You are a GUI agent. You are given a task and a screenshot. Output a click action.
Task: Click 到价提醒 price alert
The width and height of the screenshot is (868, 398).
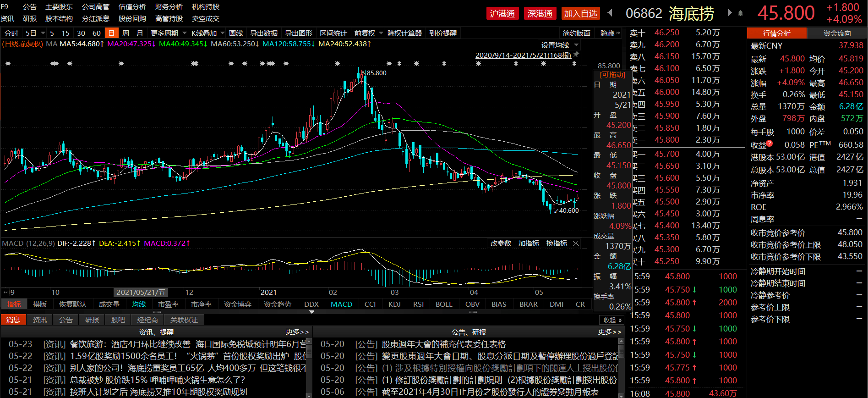tap(443, 33)
